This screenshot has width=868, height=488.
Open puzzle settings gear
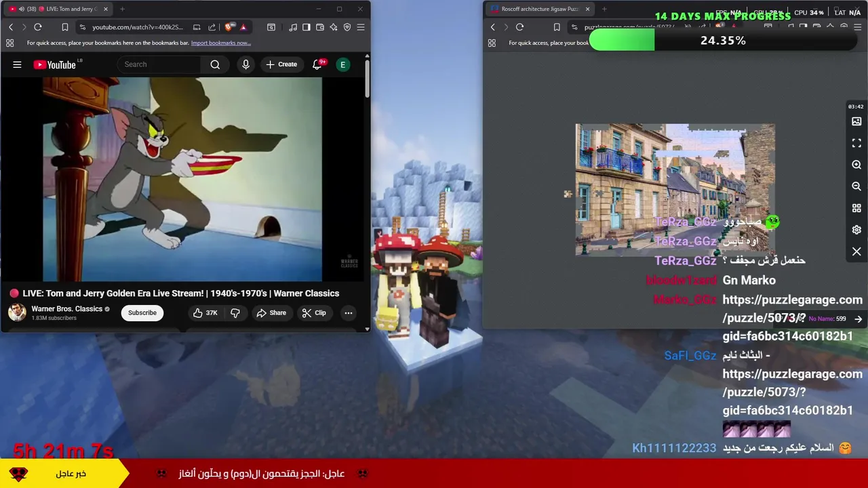pyautogui.click(x=856, y=230)
